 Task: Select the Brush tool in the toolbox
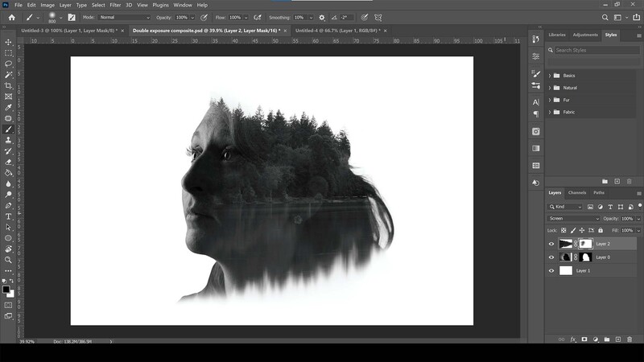point(8,130)
